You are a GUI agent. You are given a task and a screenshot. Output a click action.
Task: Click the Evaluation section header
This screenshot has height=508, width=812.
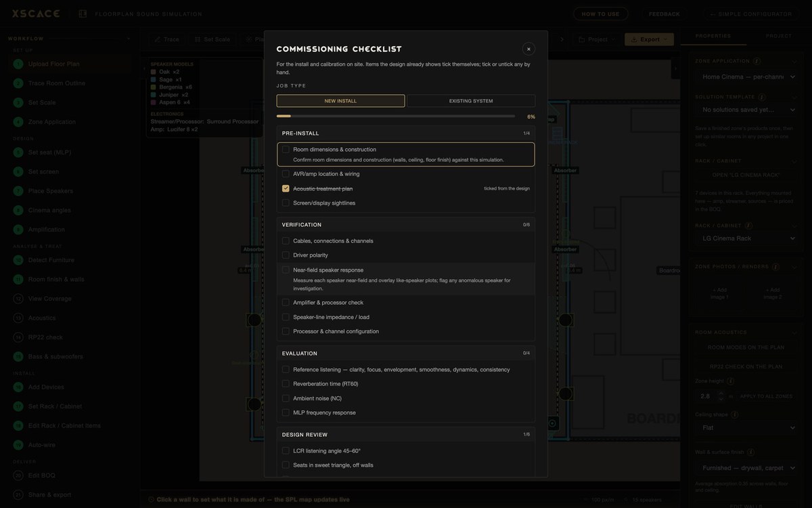[406, 354]
